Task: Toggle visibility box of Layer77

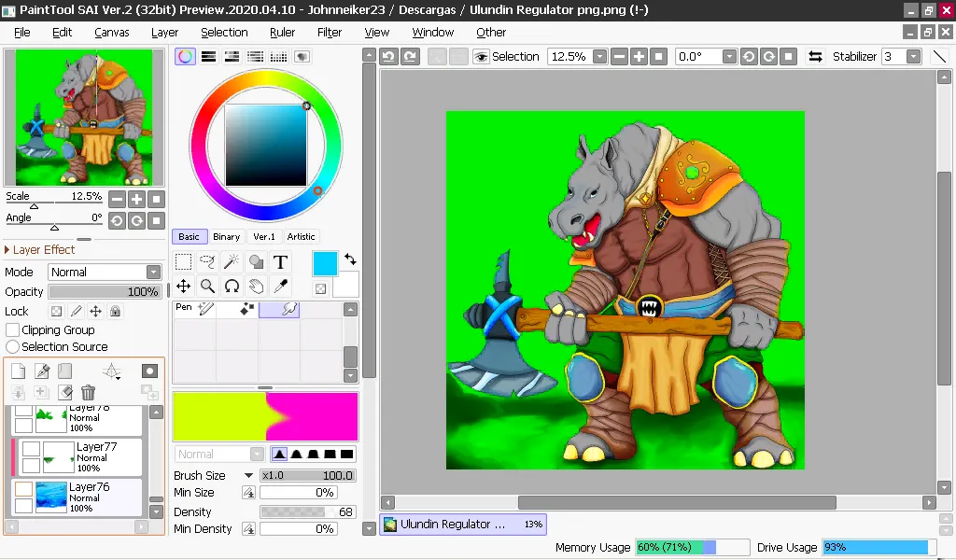Action: (31, 449)
